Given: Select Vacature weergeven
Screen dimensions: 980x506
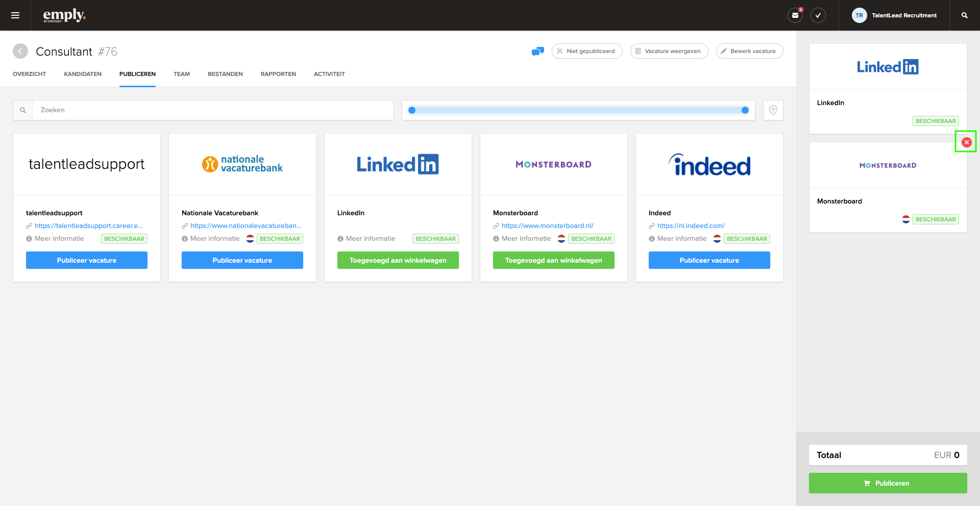Looking at the screenshot, I should pyautogui.click(x=669, y=51).
